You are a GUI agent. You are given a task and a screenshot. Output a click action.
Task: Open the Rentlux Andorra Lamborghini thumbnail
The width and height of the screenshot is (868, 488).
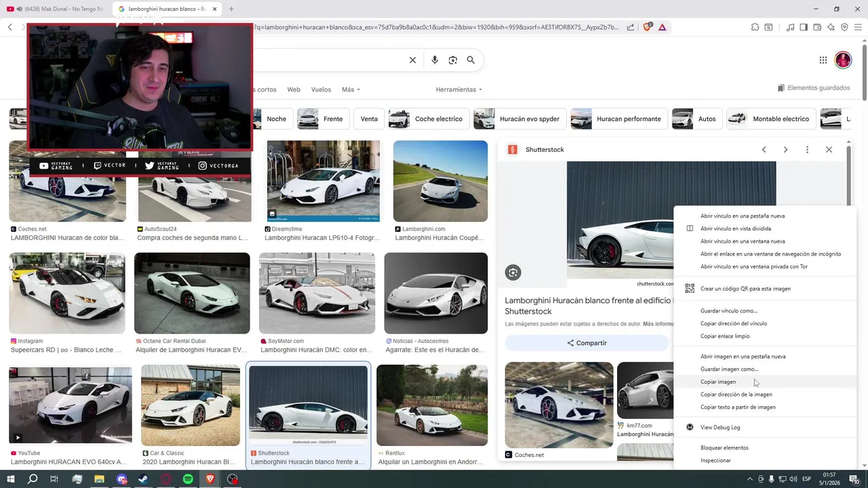432,405
